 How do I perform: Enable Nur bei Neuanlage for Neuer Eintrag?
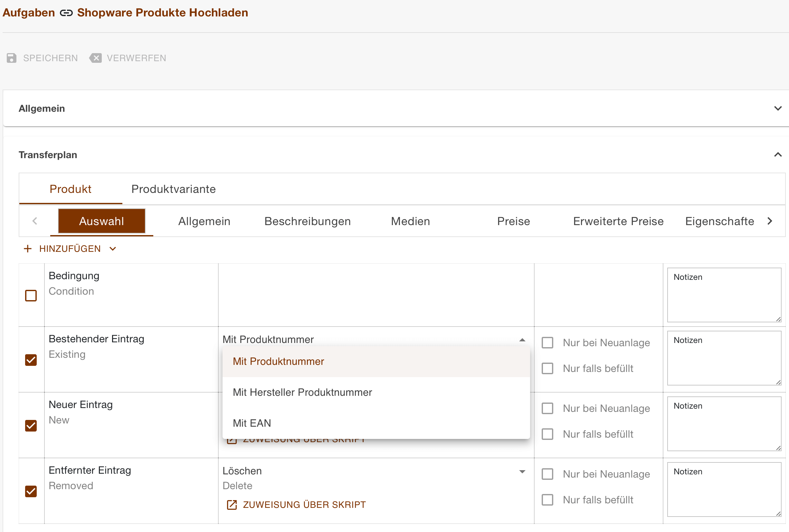pos(547,408)
